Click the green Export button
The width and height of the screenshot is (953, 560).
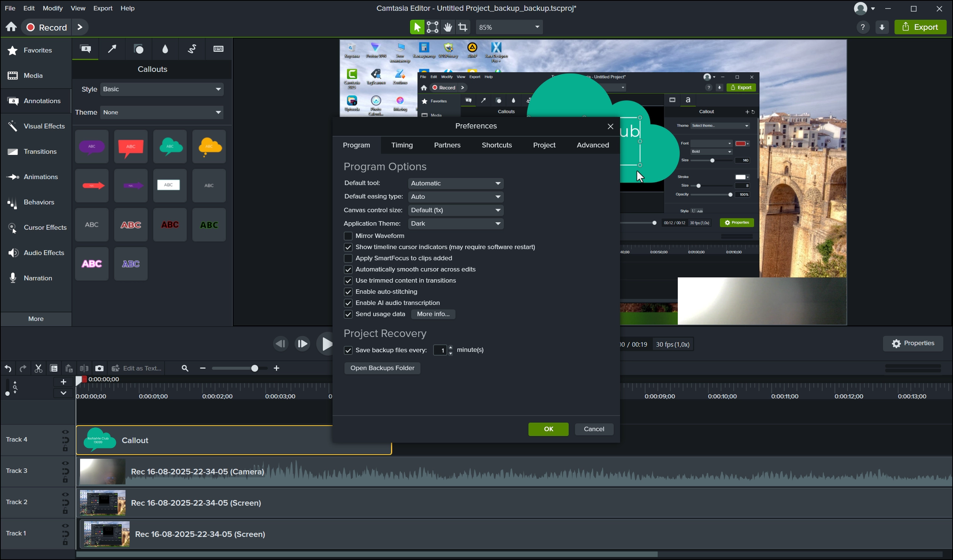(920, 27)
